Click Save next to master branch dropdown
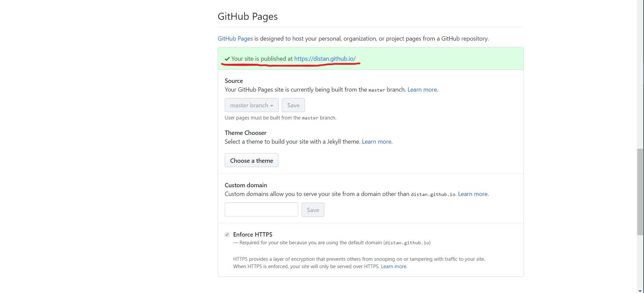 coord(293,105)
